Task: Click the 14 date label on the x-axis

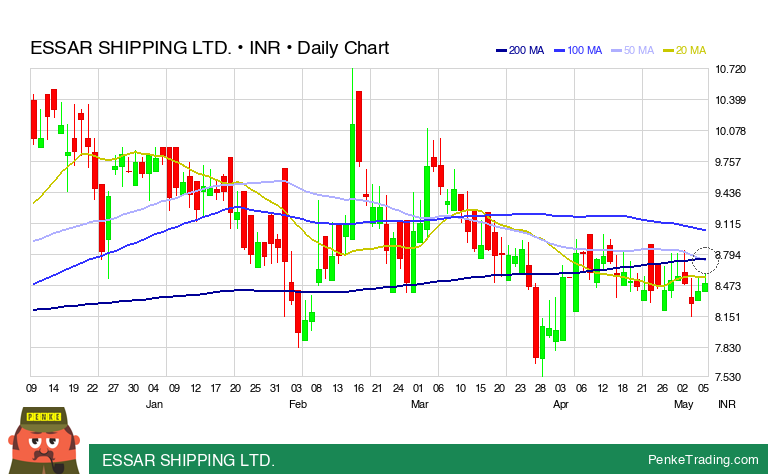Action: [53, 388]
